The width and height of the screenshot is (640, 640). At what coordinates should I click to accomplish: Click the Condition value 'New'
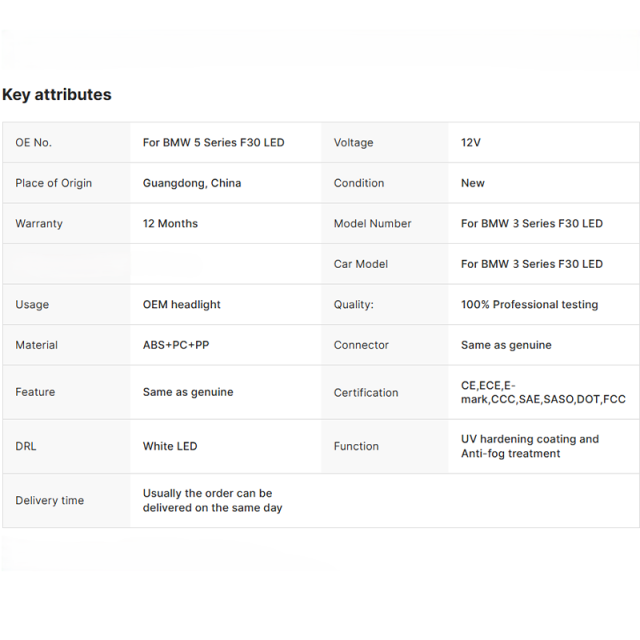(x=473, y=183)
